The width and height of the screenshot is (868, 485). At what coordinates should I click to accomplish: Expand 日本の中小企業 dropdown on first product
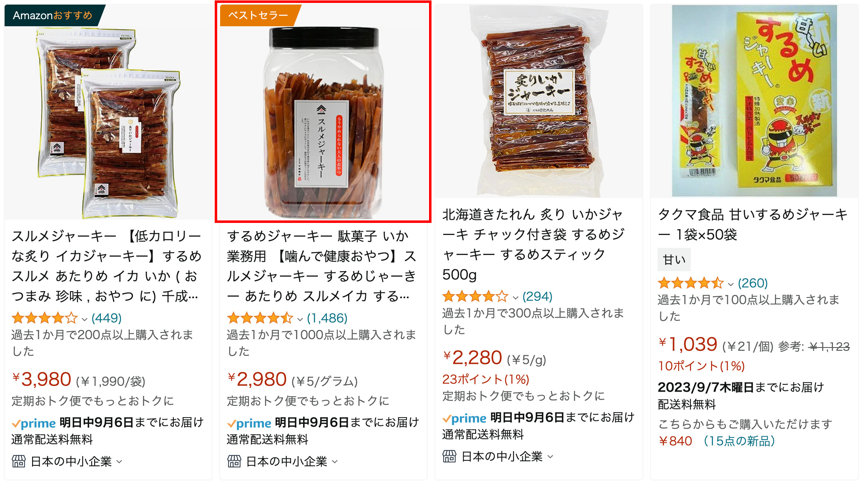tap(119, 462)
